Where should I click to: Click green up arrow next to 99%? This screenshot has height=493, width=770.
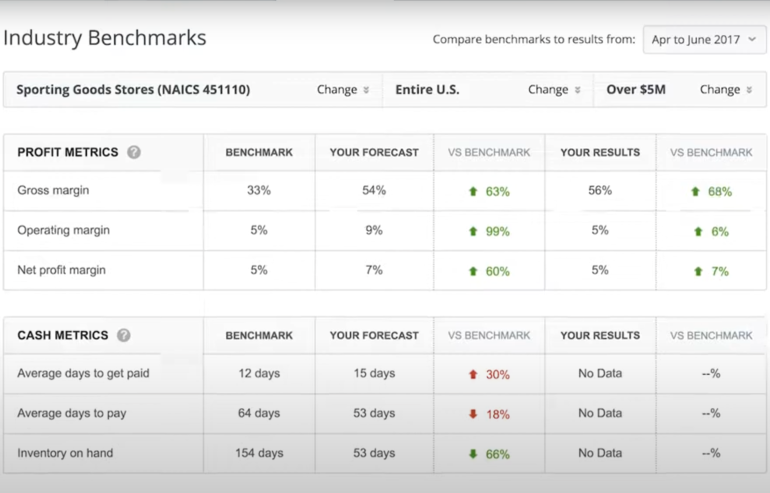coord(473,231)
